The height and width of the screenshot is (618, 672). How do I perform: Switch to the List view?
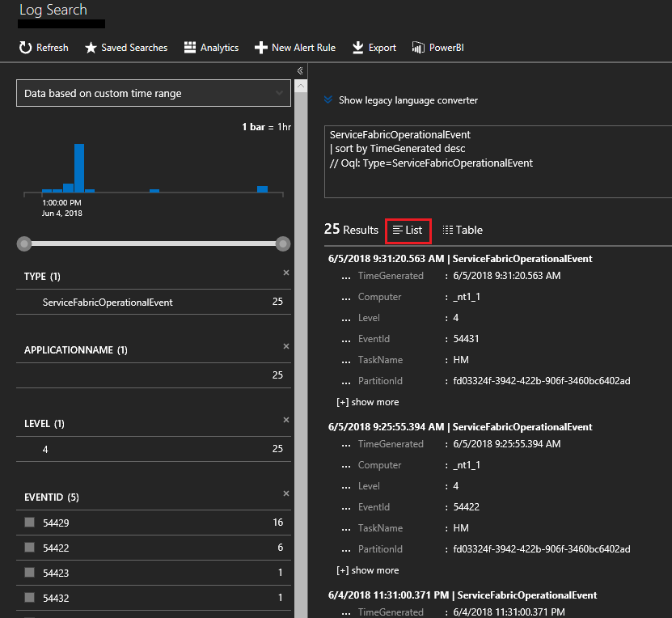[x=408, y=231]
